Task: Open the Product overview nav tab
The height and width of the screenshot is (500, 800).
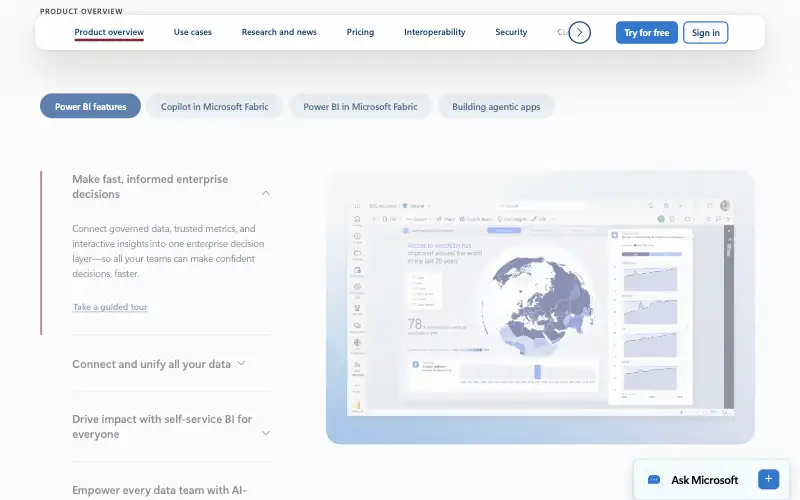Action: click(109, 32)
